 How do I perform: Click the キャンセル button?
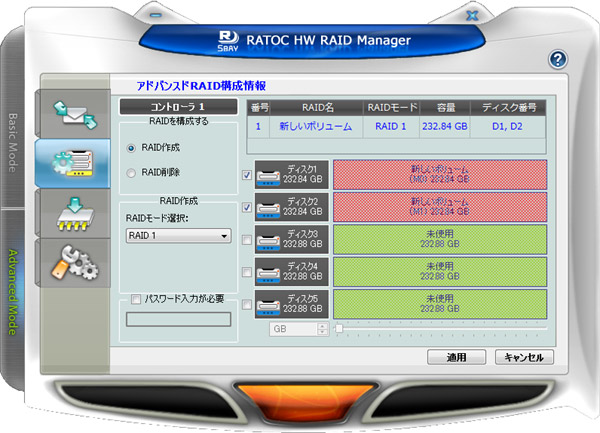coord(524,357)
